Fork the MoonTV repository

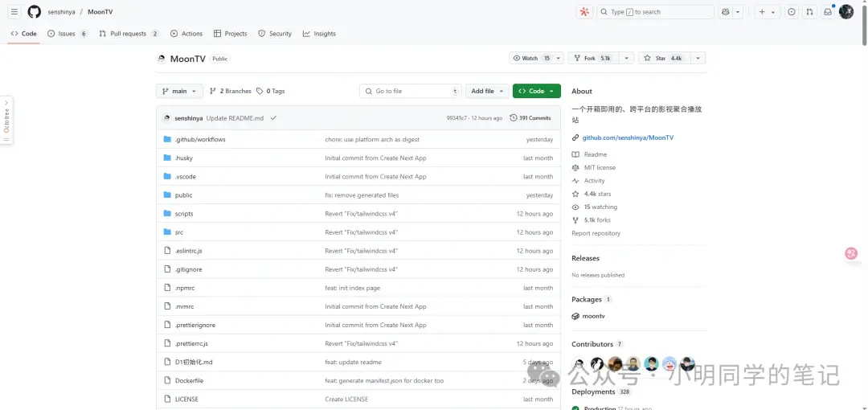[x=593, y=58]
